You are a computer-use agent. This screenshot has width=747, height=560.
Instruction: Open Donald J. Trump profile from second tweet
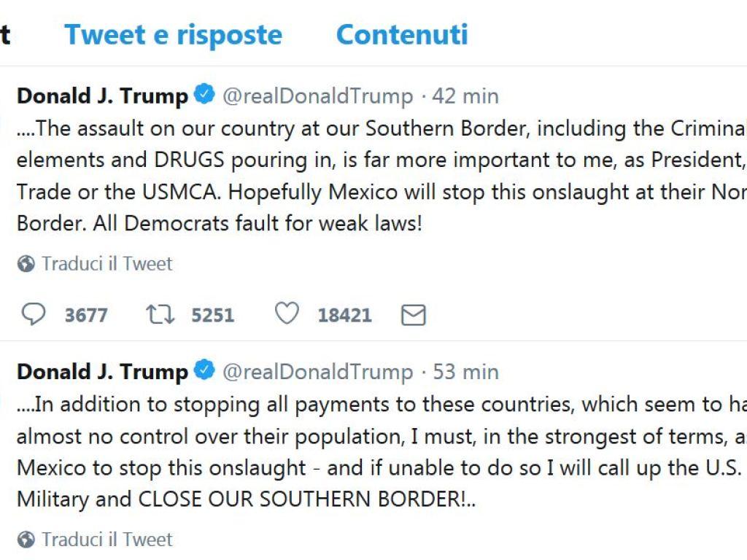[102, 372]
